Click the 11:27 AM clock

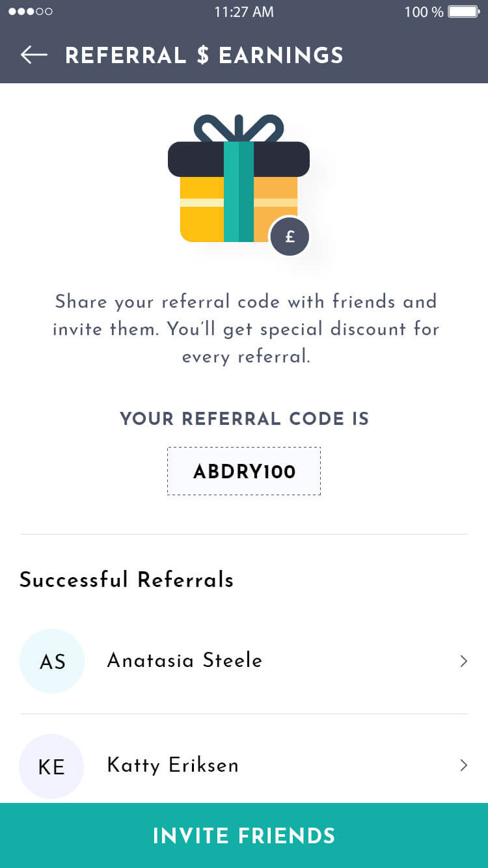click(x=244, y=12)
